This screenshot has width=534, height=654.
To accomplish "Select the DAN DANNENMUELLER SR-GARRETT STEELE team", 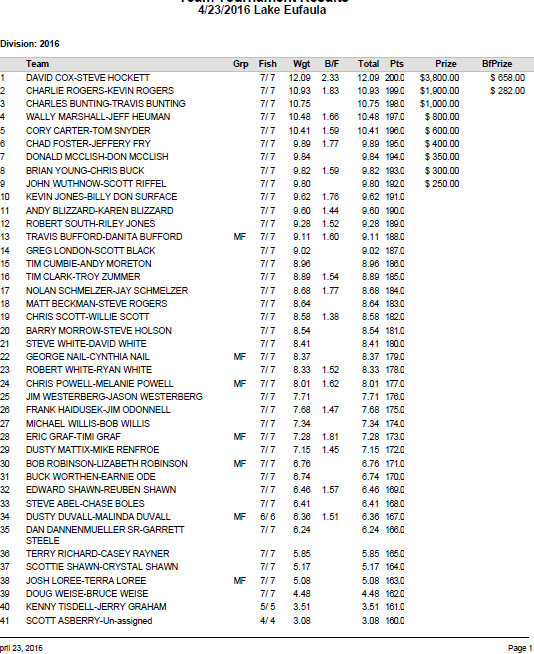I will click(105, 535).
